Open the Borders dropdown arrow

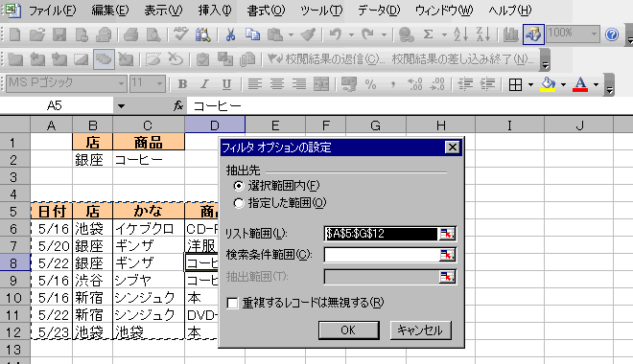click(530, 84)
